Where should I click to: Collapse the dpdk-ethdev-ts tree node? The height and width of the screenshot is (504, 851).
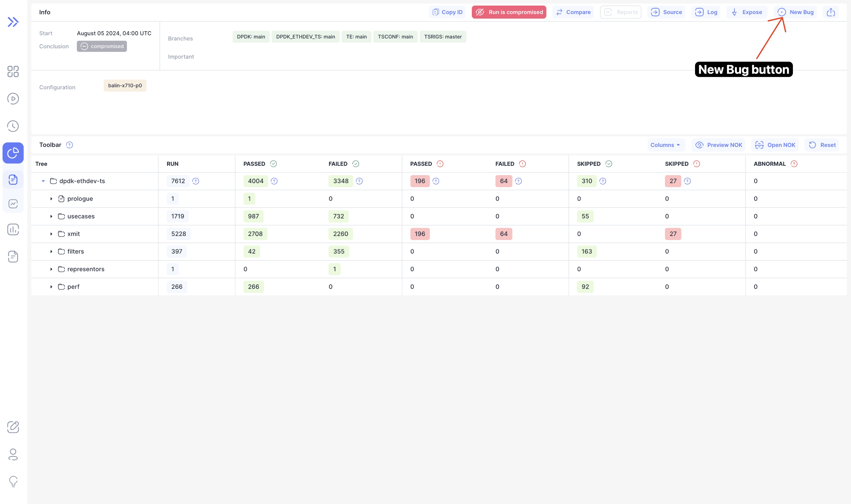(43, 181)
